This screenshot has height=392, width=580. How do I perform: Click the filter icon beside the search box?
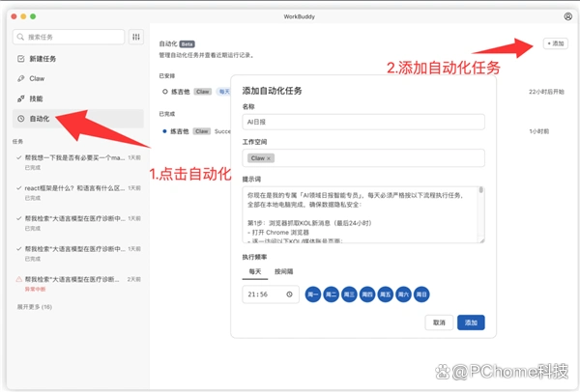pyautogui.click(x=136, y=37)
